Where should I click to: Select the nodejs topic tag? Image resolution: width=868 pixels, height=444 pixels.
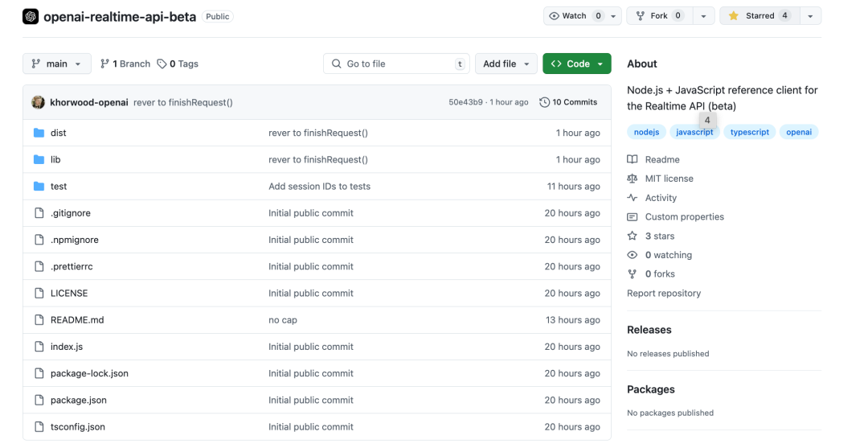646,132
